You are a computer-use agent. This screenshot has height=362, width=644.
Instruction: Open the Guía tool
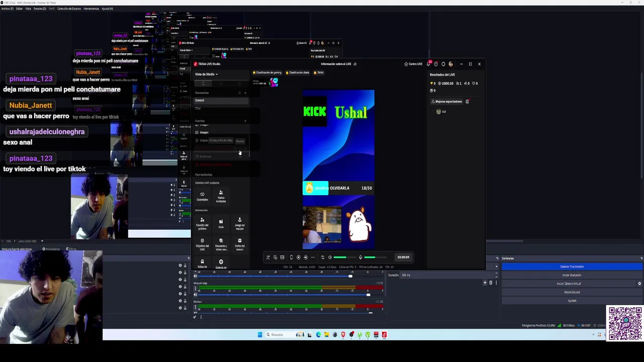[x=221, y=224]
